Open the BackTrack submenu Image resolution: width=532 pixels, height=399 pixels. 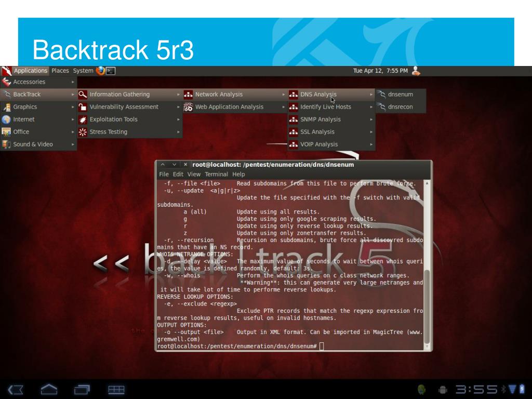tap(38, 95)
